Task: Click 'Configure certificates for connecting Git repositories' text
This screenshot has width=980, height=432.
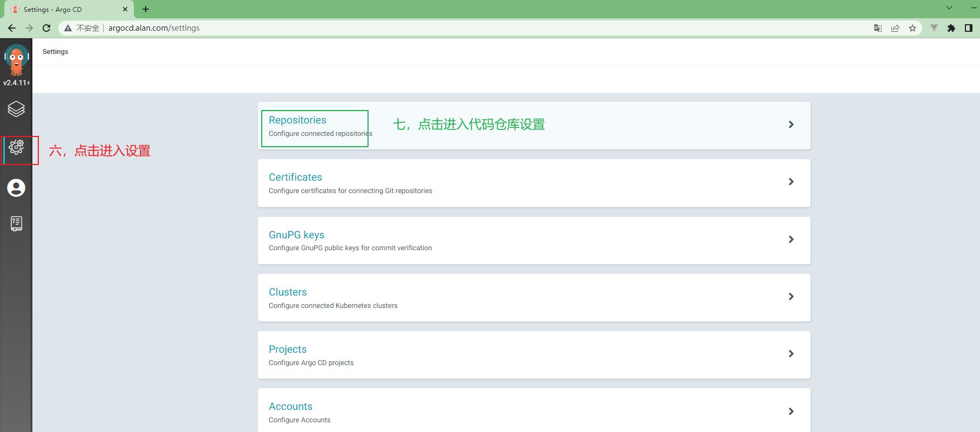Action: point(350,191)
